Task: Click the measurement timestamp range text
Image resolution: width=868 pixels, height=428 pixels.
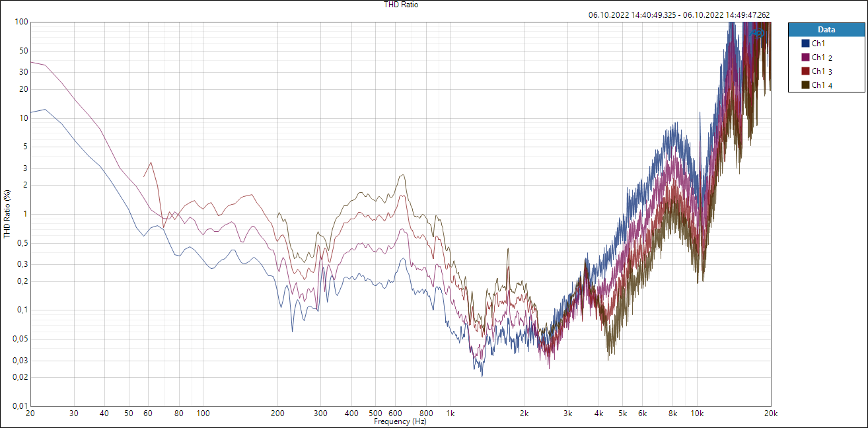Action: (x=679, y=15)
